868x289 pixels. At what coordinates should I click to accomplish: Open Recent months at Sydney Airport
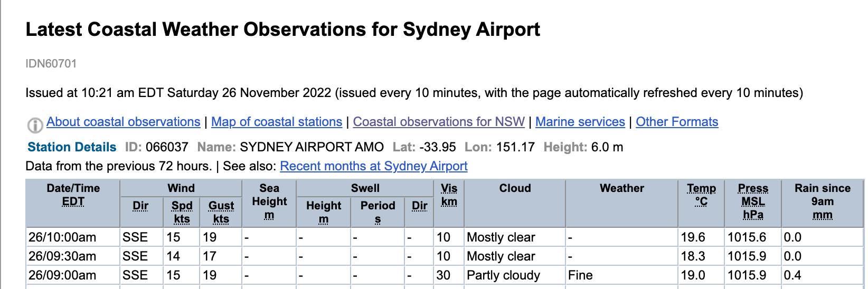[373, 166]
